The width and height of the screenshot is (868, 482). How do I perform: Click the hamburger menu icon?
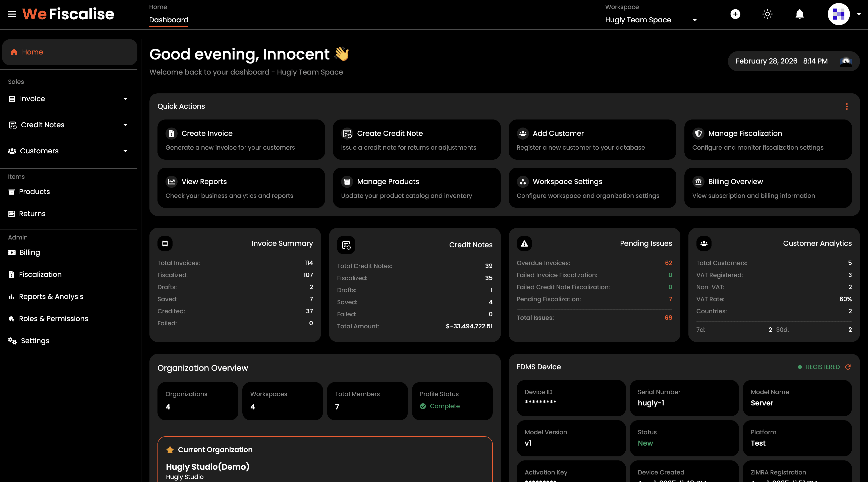click(12, 14)
